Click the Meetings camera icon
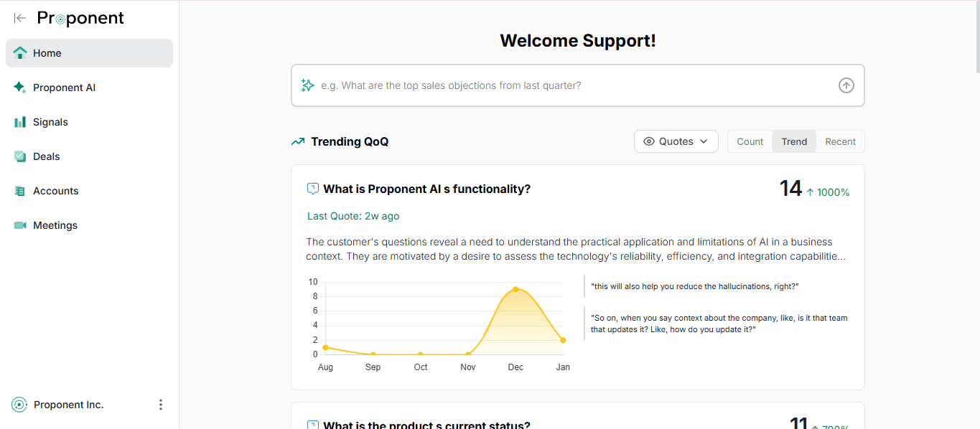The height and width of the screenshot is (429, 980). [20, 225]
